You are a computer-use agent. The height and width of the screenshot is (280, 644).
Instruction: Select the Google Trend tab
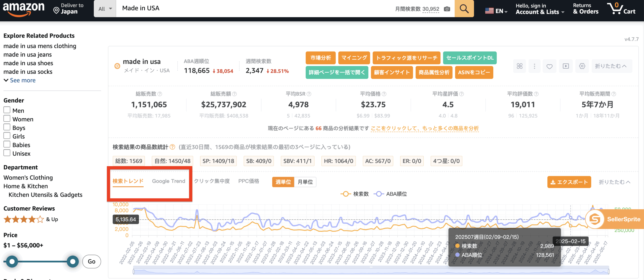coord(169,181)
